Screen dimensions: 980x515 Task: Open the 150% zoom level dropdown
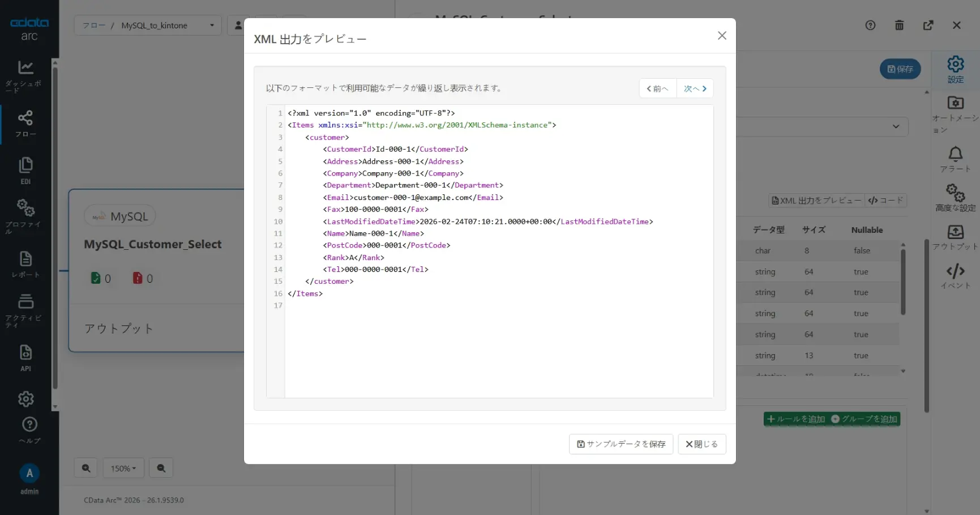pos(123,468)
